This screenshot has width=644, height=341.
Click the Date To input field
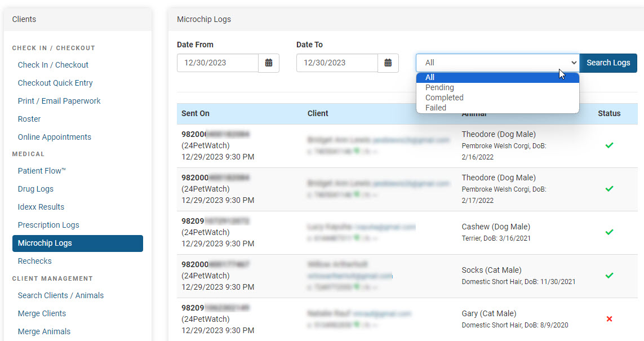337,63
